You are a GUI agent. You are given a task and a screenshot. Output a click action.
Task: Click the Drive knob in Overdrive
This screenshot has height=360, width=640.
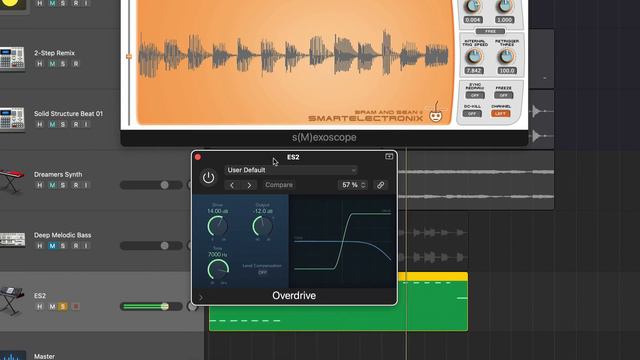pyautogui.click(x=218, y=227)
